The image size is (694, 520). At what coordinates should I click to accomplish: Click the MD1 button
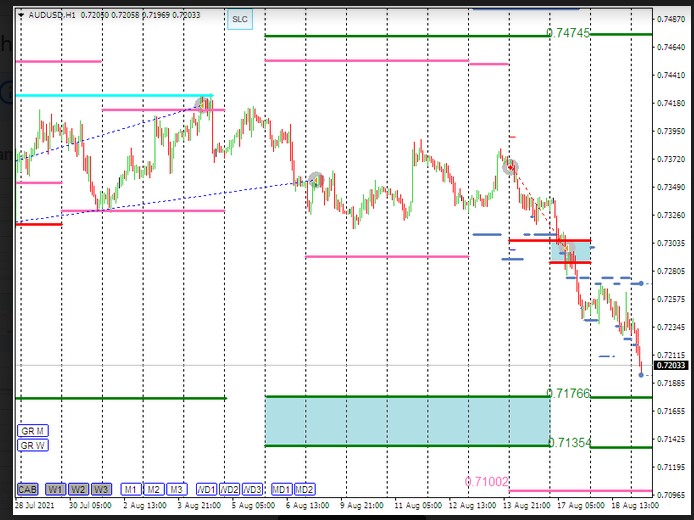pyautogui.click(x=281, y=489)
